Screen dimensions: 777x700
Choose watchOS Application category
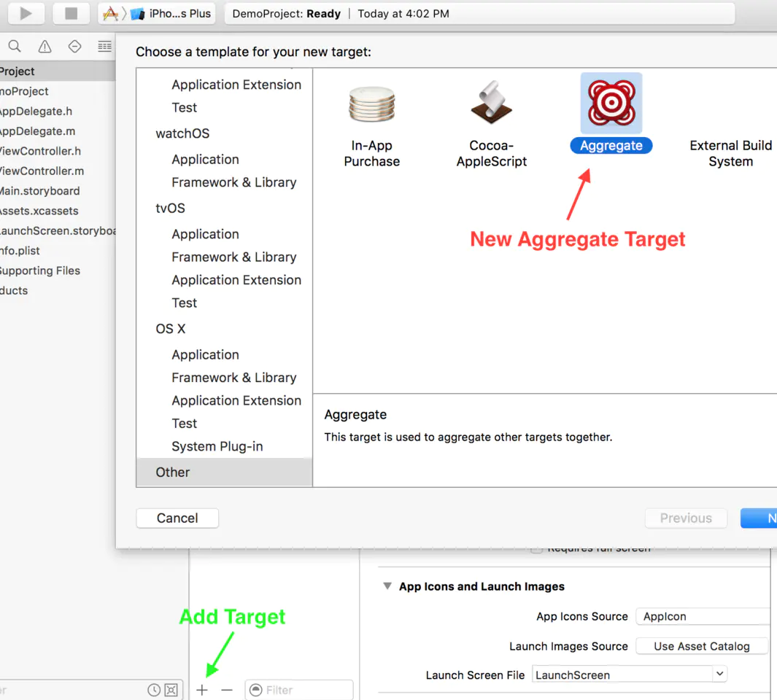click(x=205, y=160)
